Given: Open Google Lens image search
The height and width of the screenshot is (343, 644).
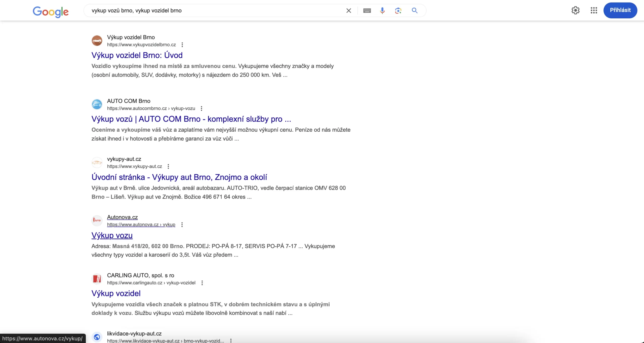Looking at the screenshot, I should click(398, 11).
